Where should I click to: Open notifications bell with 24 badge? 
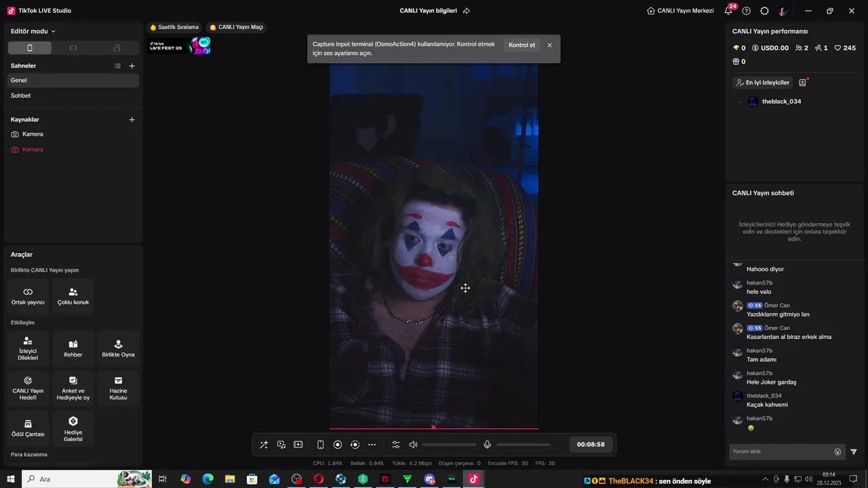[728, 11]
